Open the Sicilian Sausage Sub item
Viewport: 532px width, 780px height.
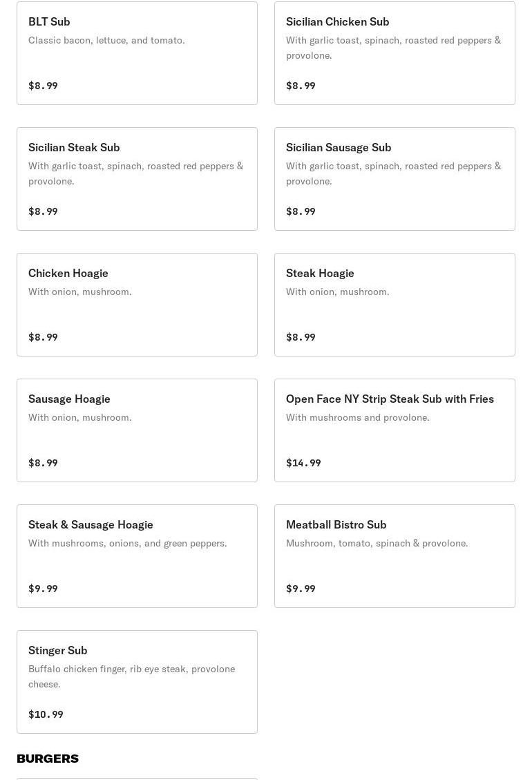(x=395, y=179)
